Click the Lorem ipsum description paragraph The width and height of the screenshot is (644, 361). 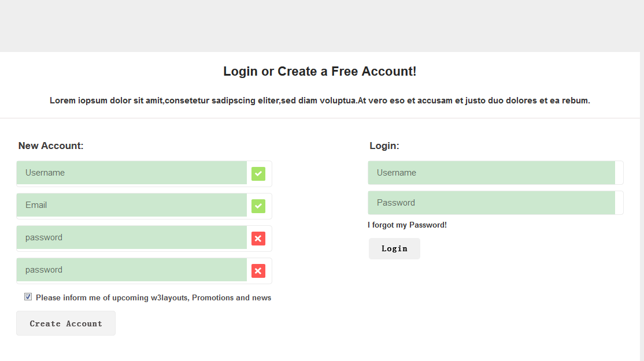pos(320,101)
